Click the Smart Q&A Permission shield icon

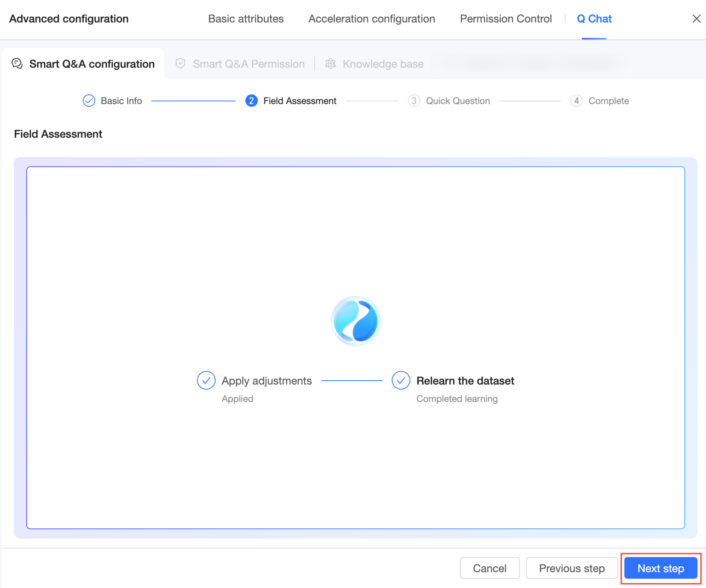[x=181, y=63]
